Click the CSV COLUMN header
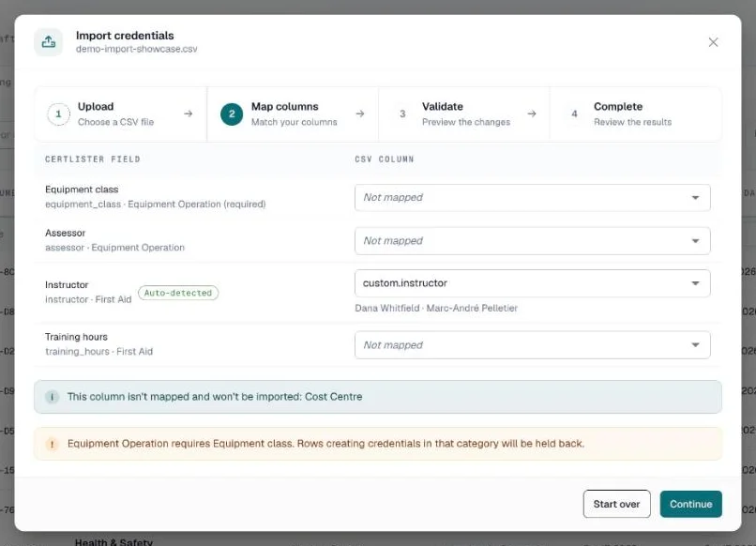 [385, 159]
